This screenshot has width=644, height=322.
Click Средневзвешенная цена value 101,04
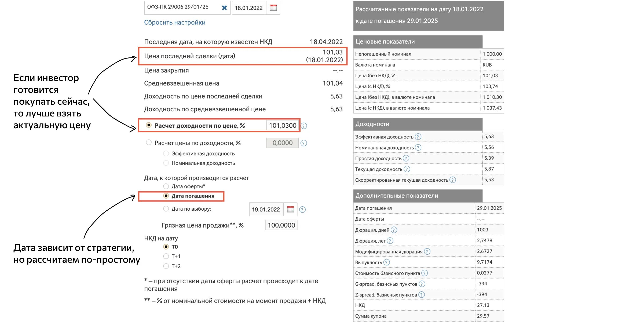[333, 83]
